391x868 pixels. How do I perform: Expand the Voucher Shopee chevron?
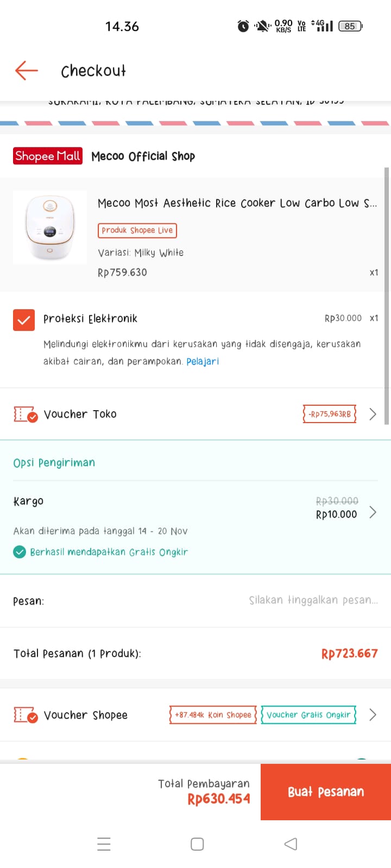pos(373,715)
